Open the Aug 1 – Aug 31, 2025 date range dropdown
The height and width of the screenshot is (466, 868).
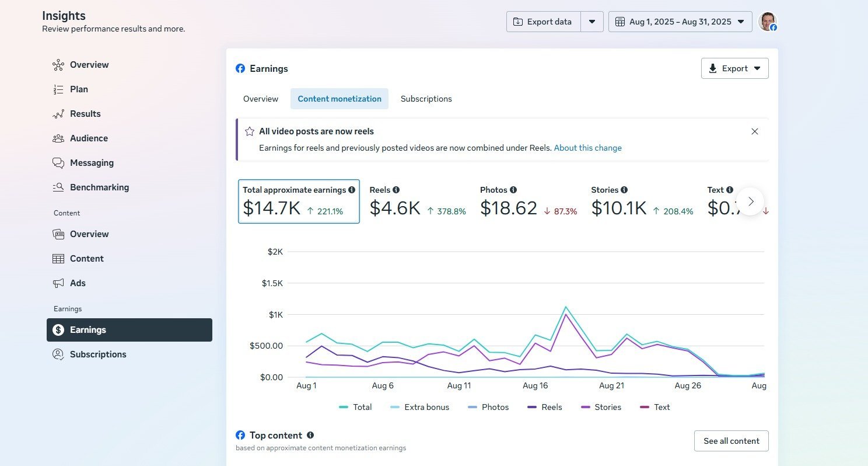680,22
